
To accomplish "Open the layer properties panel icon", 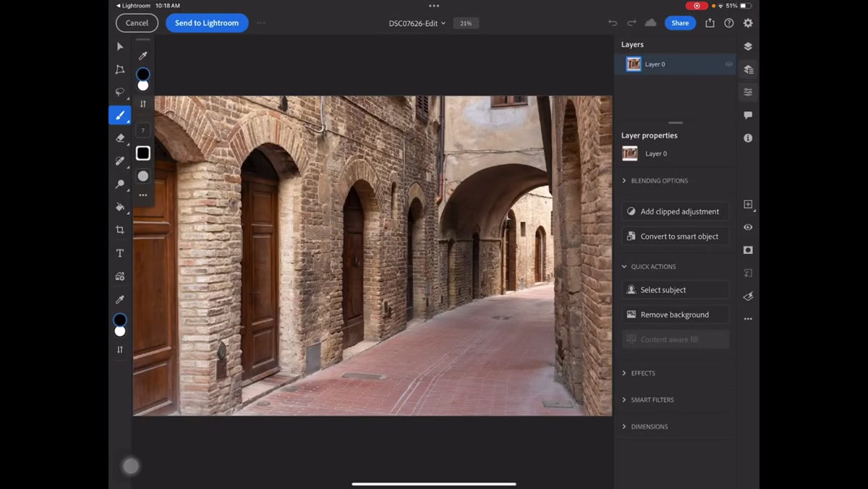I will point(748,92).
